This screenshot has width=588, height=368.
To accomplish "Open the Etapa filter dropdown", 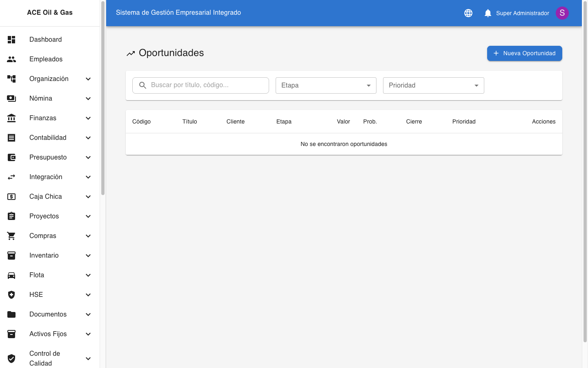I will point(326,85).
